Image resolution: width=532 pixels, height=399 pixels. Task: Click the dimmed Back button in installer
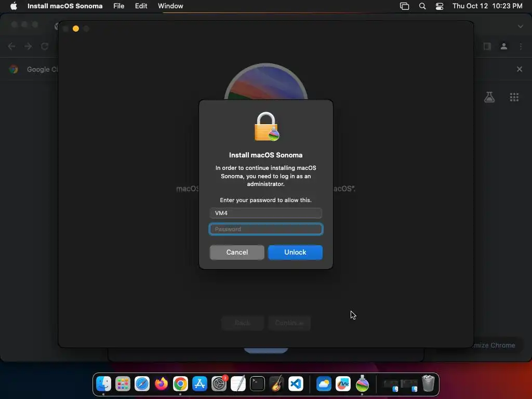pos(243,323)
